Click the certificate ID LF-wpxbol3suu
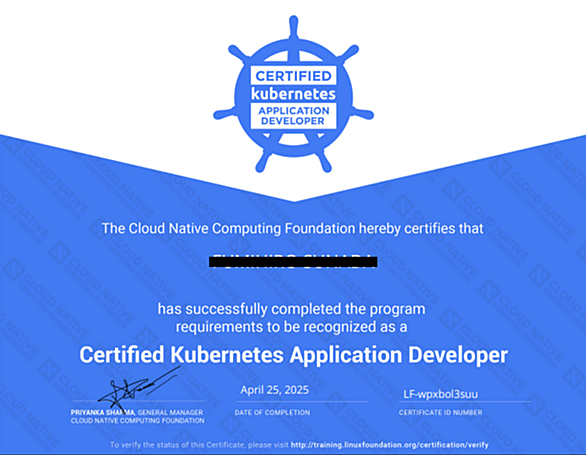 pos(440,394)
